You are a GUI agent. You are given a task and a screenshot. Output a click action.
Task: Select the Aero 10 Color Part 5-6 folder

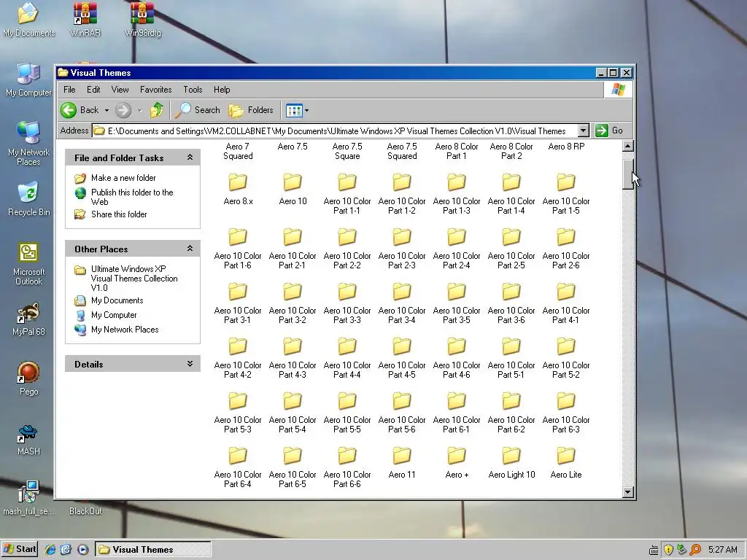point(402,413)
